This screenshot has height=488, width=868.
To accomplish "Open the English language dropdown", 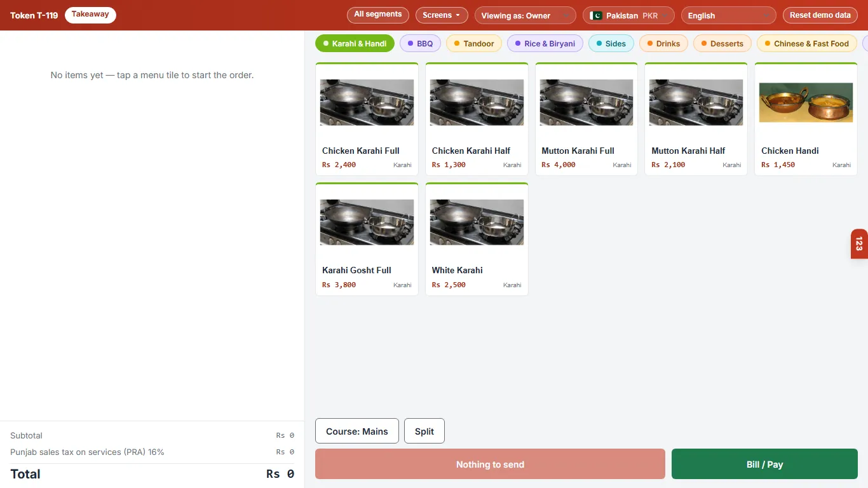I will (x=729, y=15).
